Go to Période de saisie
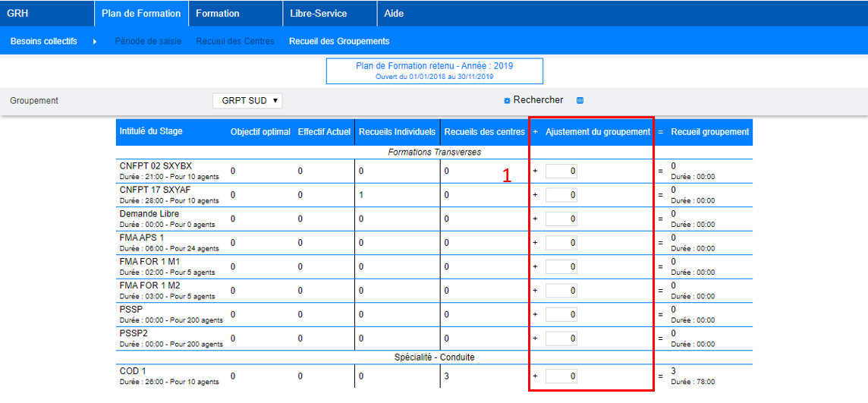The height and width of the screenshot is (403, 868). click(x=148, y=41)
